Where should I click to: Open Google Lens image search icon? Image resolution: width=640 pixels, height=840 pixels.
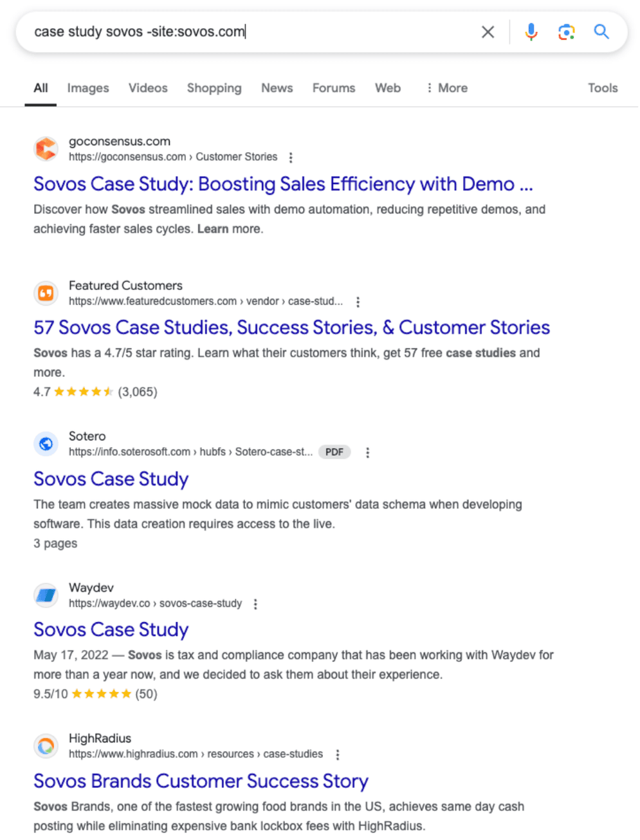(x=567, y=32)
